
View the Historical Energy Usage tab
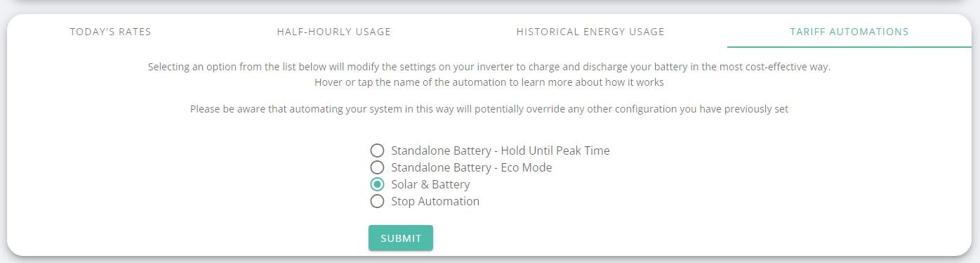[590, 32]
